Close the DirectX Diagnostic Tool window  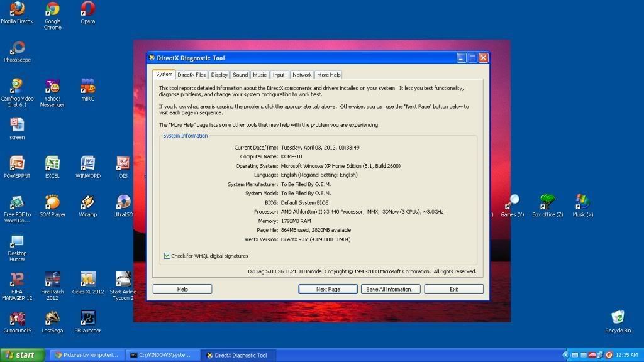click(x=484, y=58)
